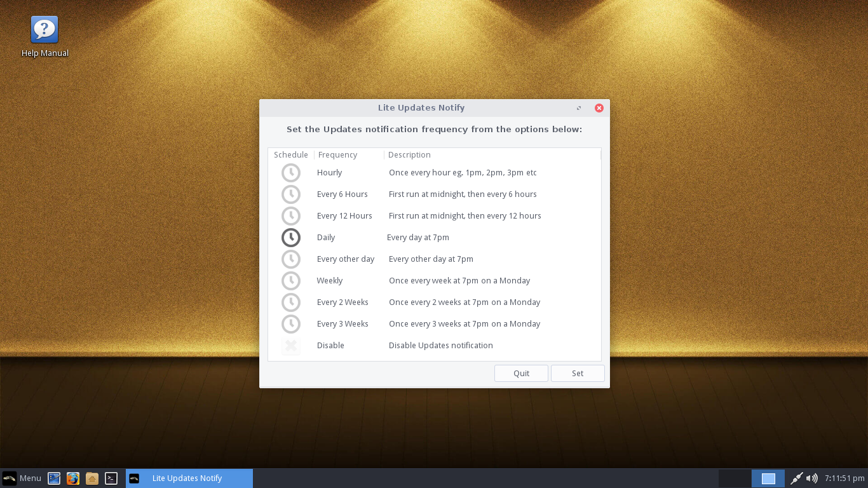The height and width of the screenshot is (488, 868).
Task: Pick the Every 12 Hours clock icon
Action: 291,216
